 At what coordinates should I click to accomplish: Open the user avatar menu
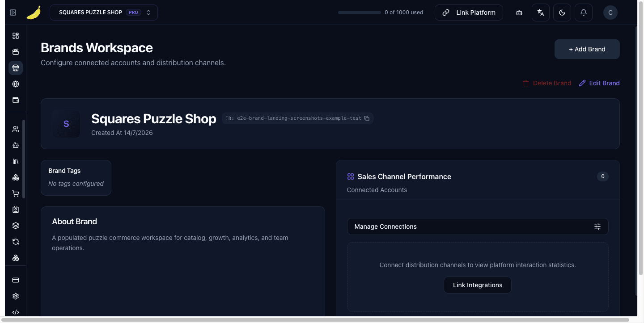[x=610, y=13]
